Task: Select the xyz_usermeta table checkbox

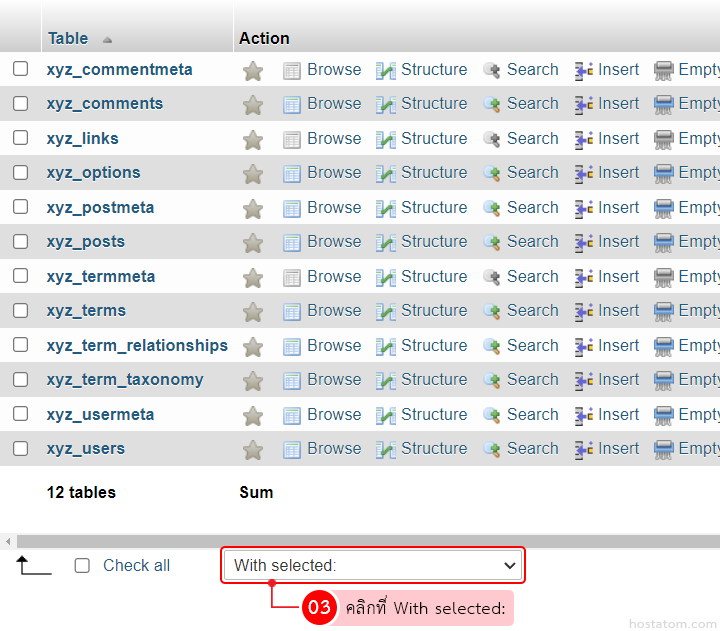Action: click(x=21, y=414)
